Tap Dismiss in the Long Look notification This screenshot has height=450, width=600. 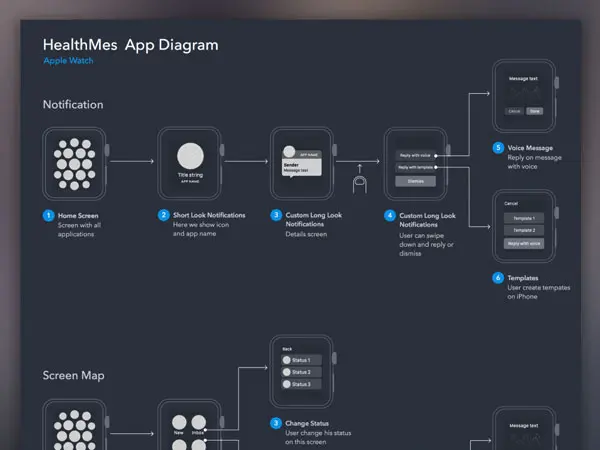click(x=416, y=181)
